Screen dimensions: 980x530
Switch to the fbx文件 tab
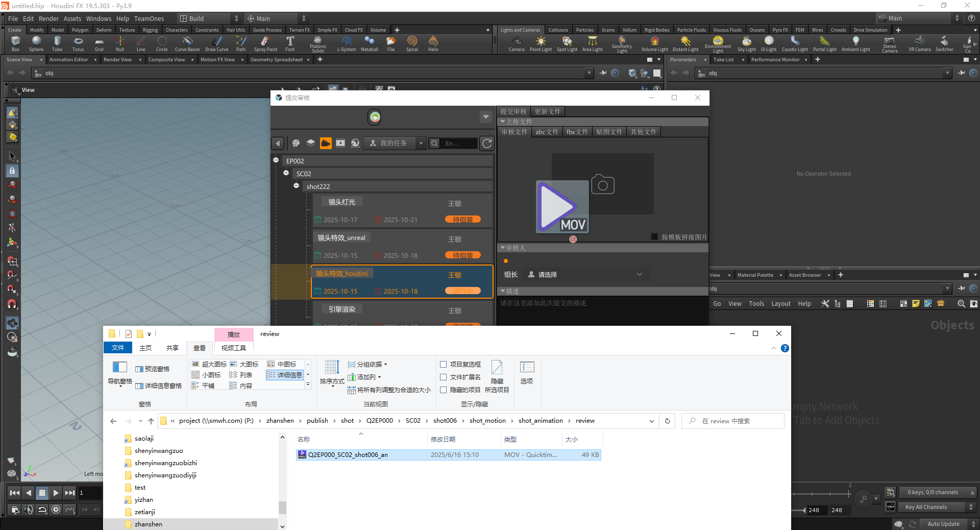577,132
